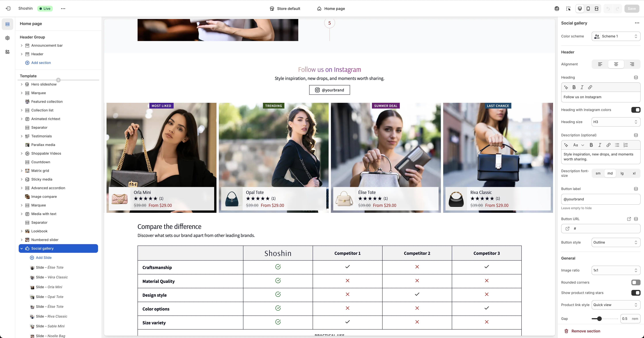
Task: Select Slide – Orla Mini block
Action: pos(49,287)
